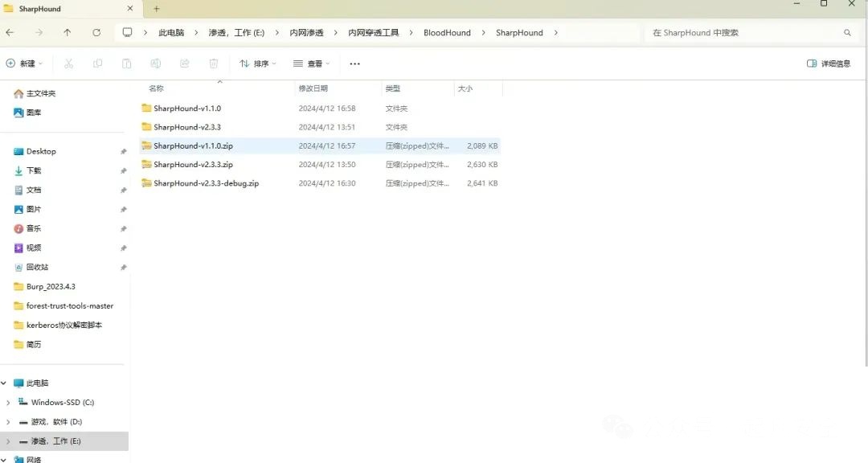Open Burp_2023.4.3 folder in sidebar

click(x=44, y=287)
